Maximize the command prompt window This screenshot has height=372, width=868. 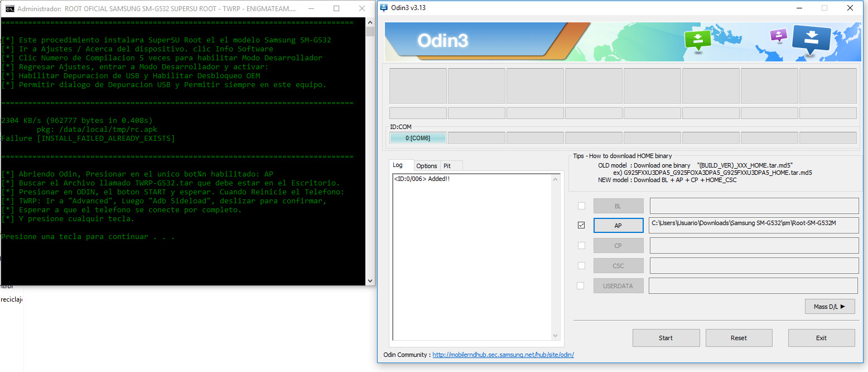coord(336,8)
